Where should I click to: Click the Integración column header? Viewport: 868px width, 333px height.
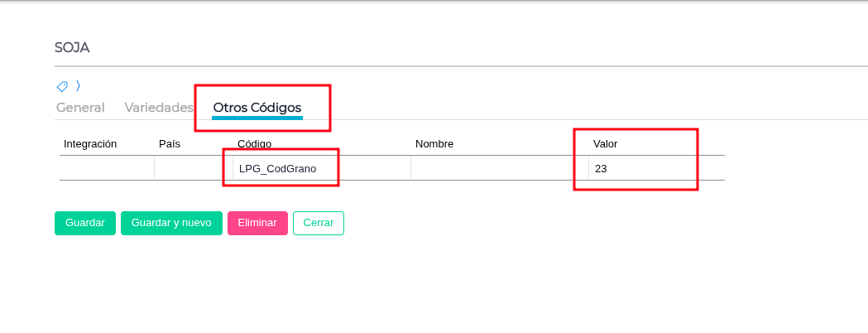[x=90, y=144]
